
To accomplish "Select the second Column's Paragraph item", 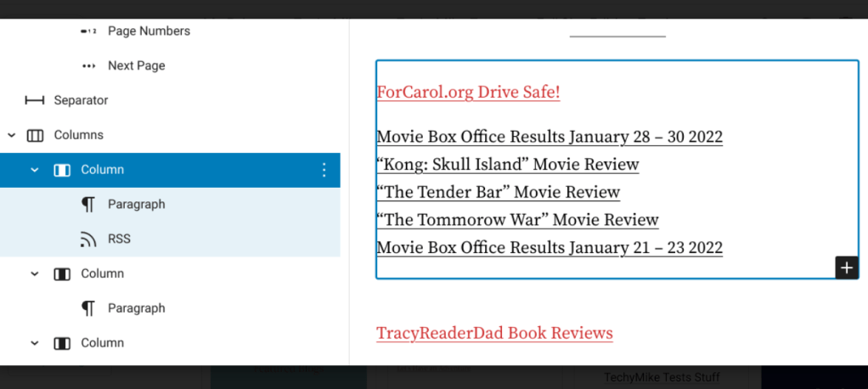I will (136, 308).
